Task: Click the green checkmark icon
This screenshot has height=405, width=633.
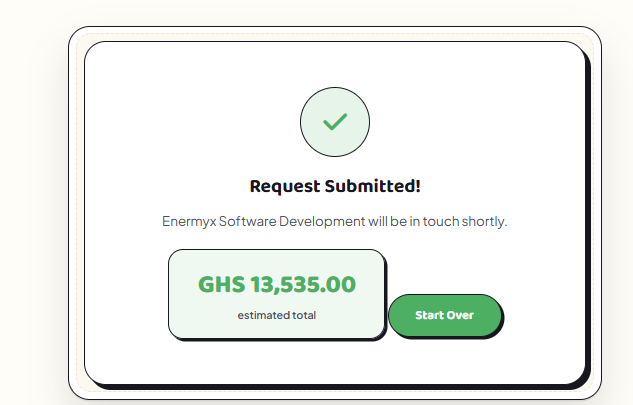Action: (x=335, y=122)
